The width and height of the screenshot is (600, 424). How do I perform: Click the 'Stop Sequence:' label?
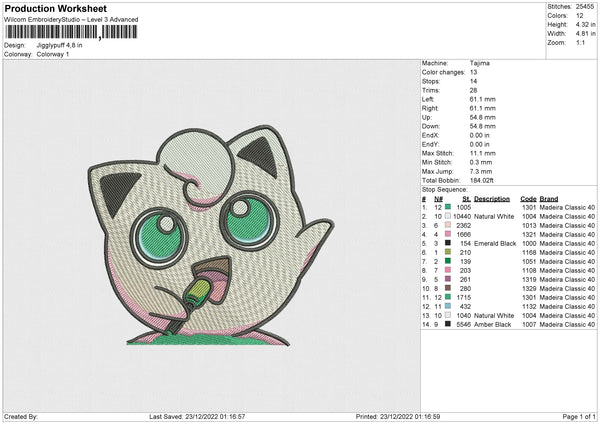click(445, 189)
